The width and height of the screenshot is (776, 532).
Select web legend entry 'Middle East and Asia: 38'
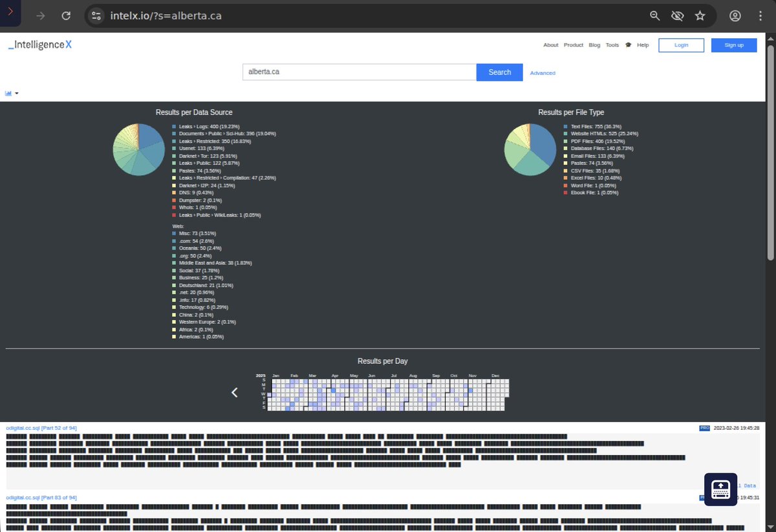click(x=215, y=263)
